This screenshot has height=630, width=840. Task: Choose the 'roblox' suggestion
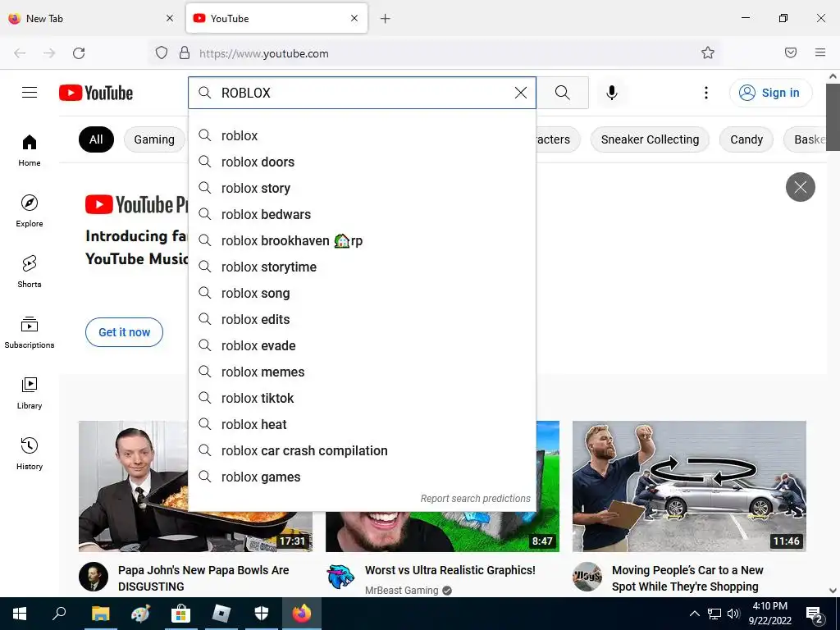362,135
